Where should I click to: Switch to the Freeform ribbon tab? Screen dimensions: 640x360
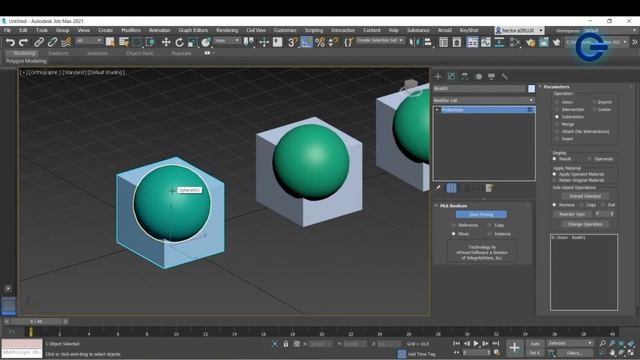point(58,53)
